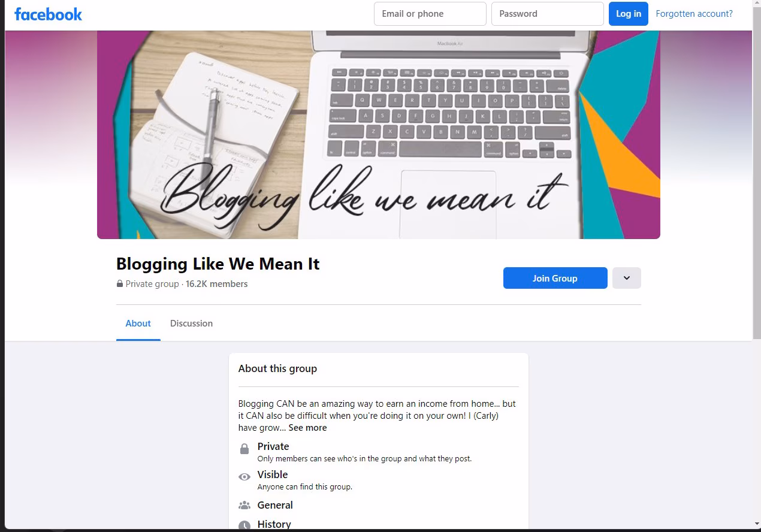The width and height of the screenshot is (761, 532).
Task: Click the Facebook logo
Action: [x=48, y=14]
